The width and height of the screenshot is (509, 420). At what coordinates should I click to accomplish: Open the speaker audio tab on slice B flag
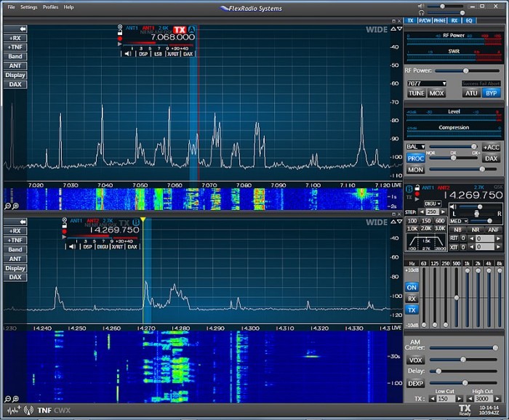click(73, 246)
